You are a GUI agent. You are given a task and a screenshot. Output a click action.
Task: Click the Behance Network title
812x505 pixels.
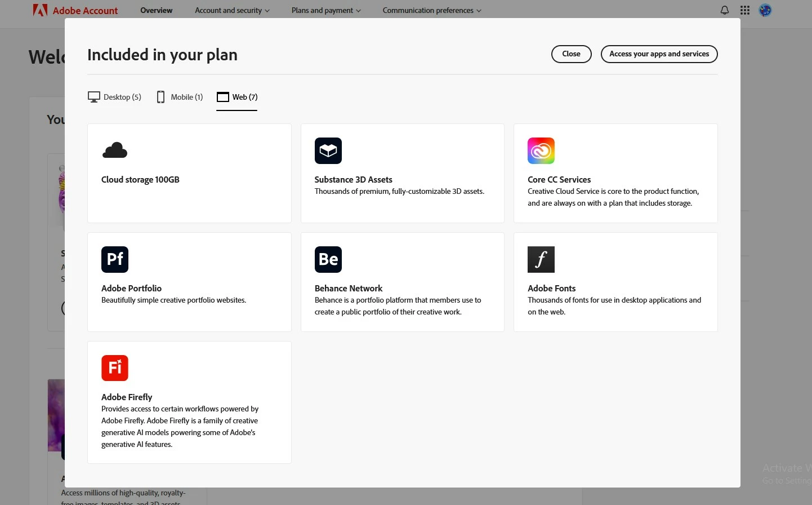pyautogui.click(x=349, y=289)
